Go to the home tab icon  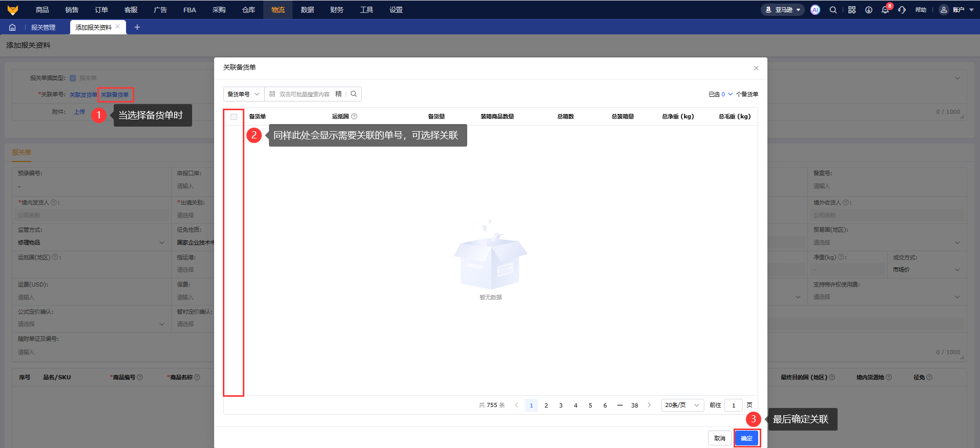(x=12, y=27)
